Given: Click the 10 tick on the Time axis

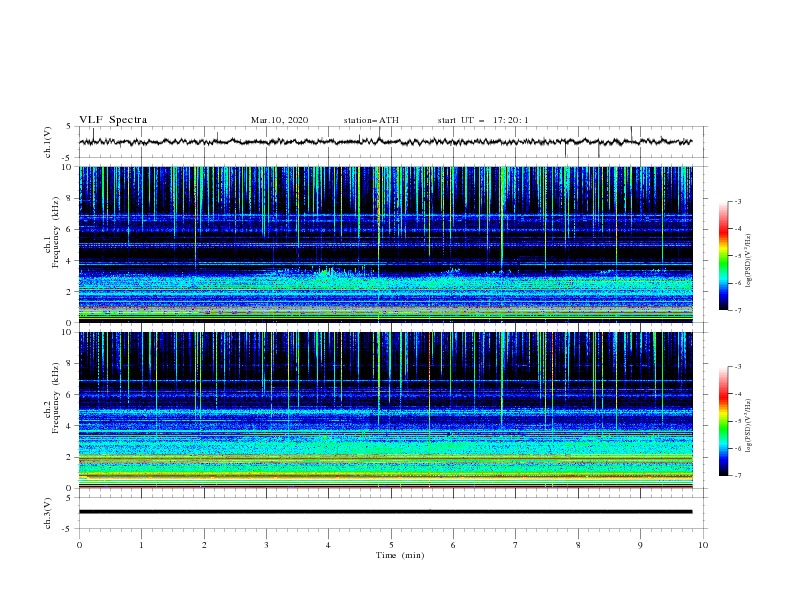Looking at the screenshot, I should pos(703,545).
